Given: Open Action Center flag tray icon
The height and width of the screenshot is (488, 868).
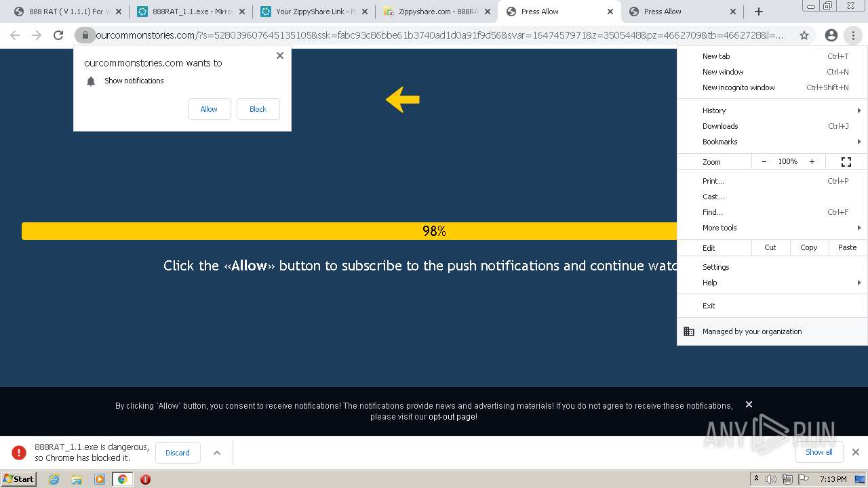Looking at the screenshot, I should pyautogui.click(x=804, y=479).
